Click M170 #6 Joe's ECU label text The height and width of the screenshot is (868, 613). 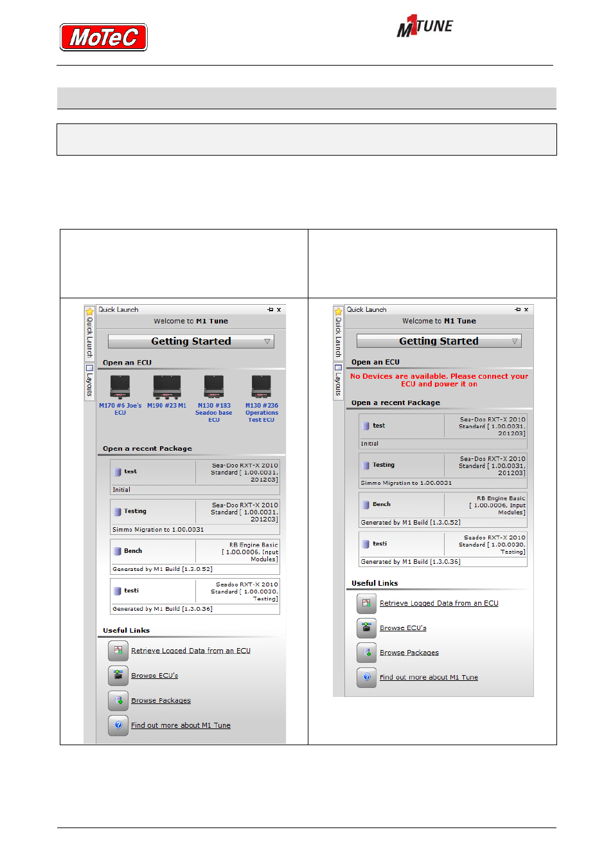pyautogui.click(x=120, y=409)
